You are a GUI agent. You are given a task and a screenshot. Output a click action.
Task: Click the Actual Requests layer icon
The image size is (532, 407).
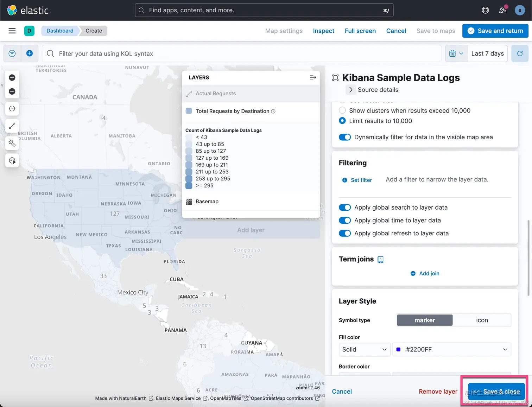[x=189, y=94]
